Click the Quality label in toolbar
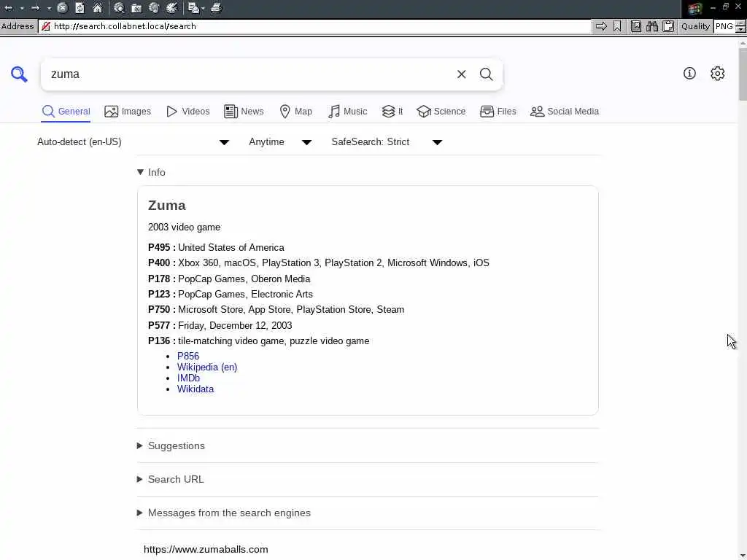This screenshot has width=747, height=560. [x=695, y=26]
